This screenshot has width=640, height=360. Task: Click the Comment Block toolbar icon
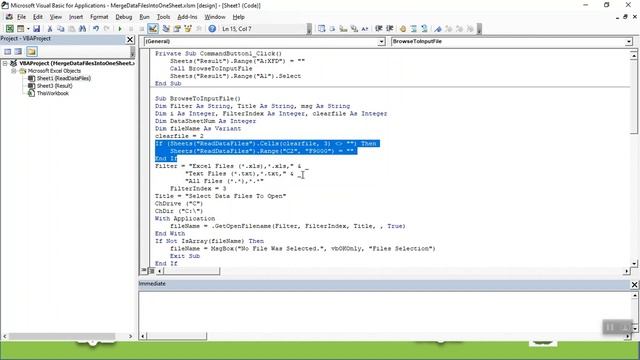[414, 29]
